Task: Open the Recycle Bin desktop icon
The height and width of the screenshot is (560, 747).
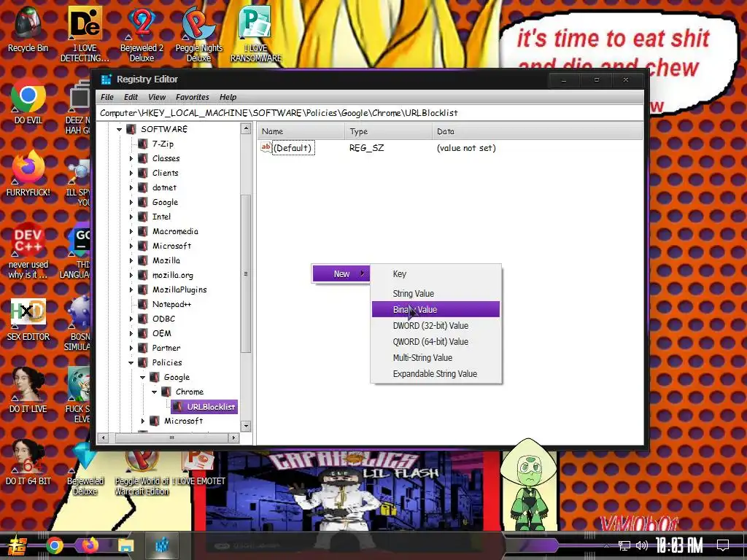Action: point(28,28)
